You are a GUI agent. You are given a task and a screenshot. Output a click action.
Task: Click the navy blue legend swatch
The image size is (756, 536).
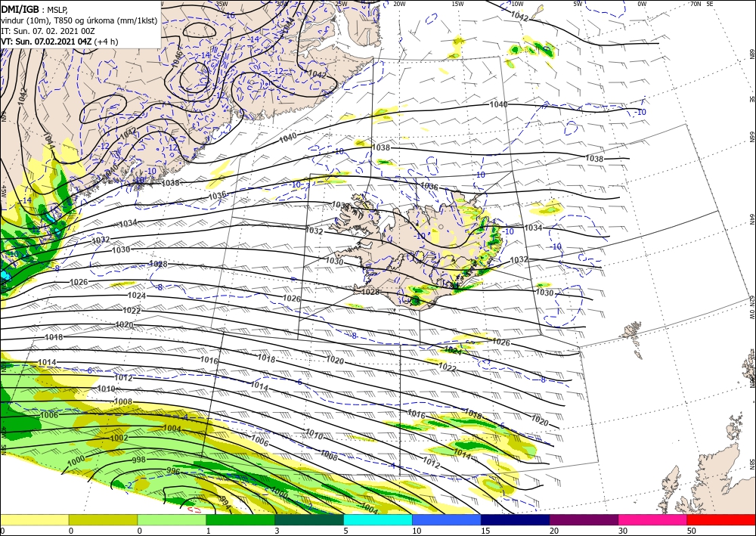click(516, 519)
